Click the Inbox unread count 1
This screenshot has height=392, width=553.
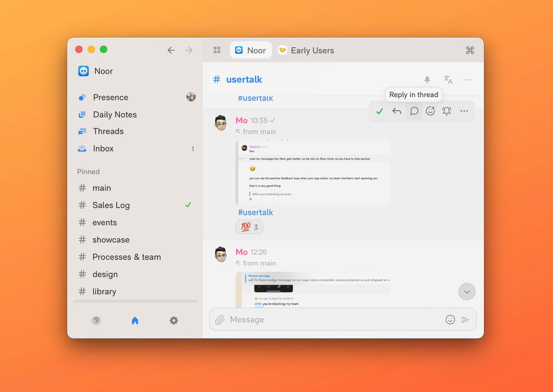[193, 149]
